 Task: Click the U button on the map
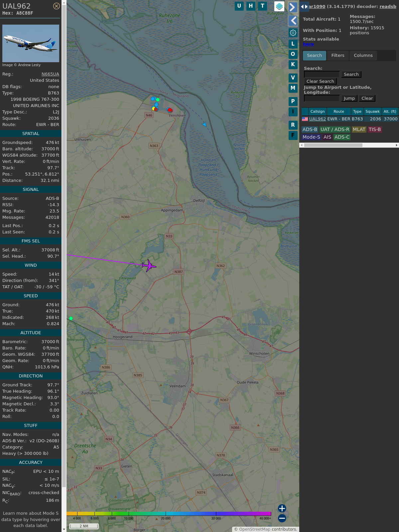239,6
